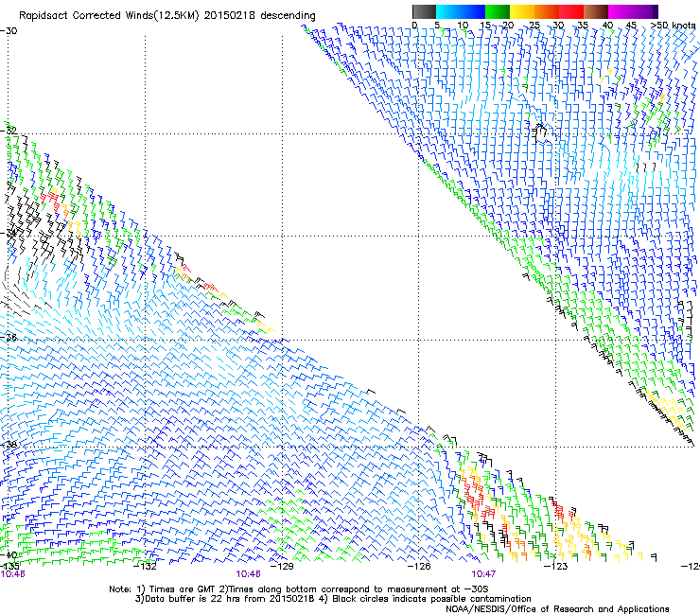Click the 'NOAA/NESDIS/Office of Research and Applications' credit
The width and height of the screenshot is (700, 615).
click(557, 609)
